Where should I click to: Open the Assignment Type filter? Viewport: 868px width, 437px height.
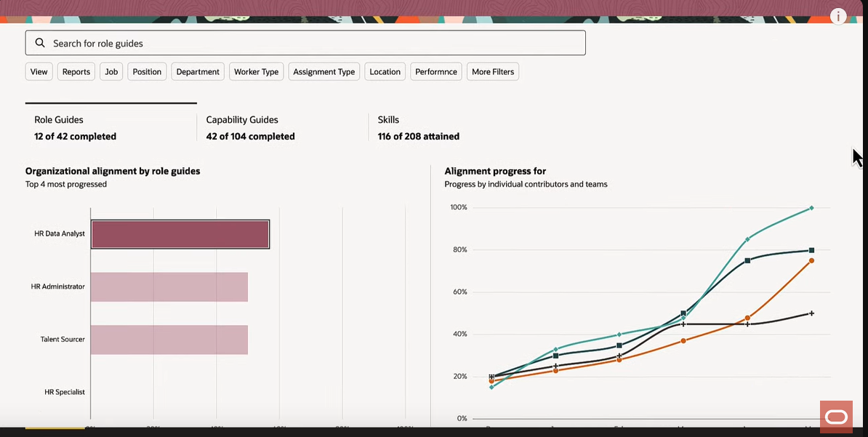[324, 71]
